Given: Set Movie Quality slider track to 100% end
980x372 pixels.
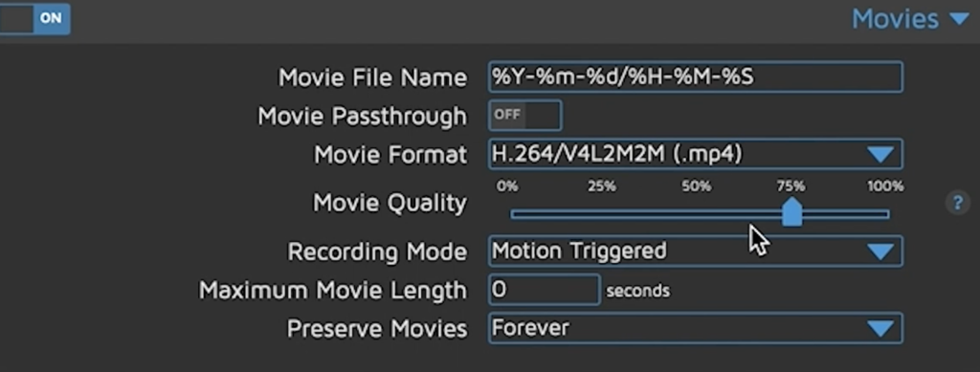Looking at the screenshot, I should click(885, 215).
